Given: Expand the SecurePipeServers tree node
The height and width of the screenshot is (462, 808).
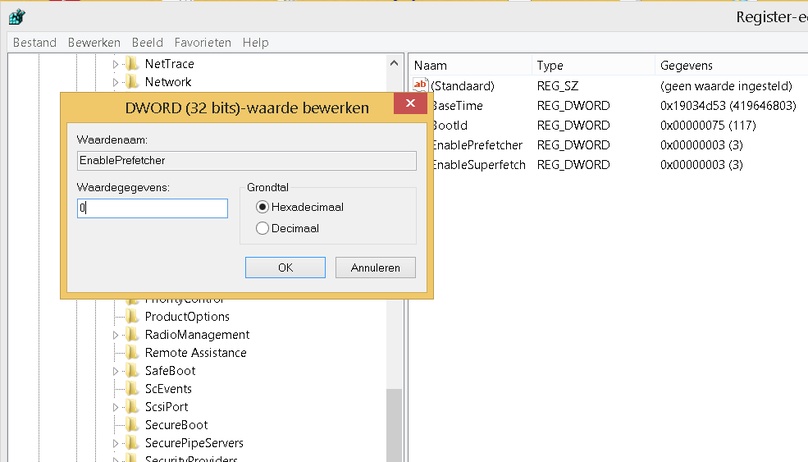Looking at the screenshot, I should click(x=115, y=443).
